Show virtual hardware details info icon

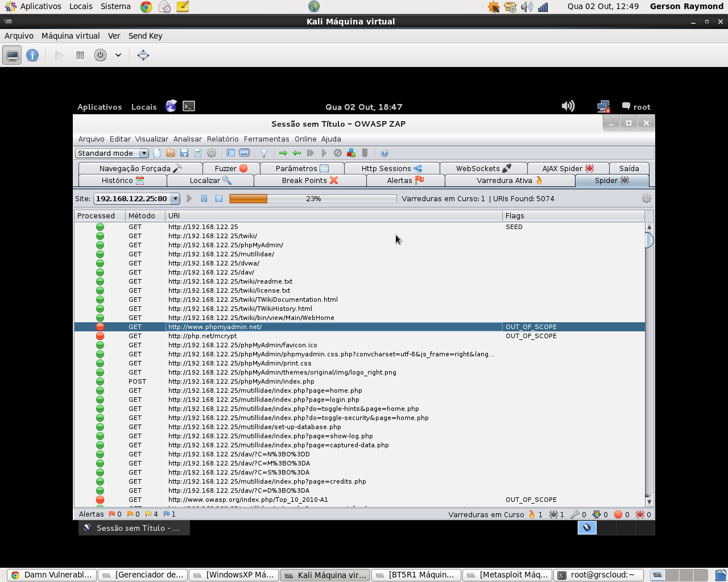(x=32, y=55)
